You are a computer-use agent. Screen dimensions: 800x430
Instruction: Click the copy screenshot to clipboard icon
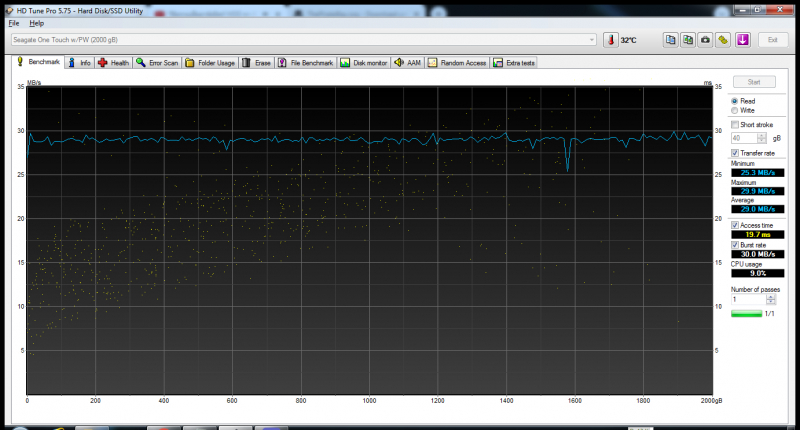coord(688,40)
